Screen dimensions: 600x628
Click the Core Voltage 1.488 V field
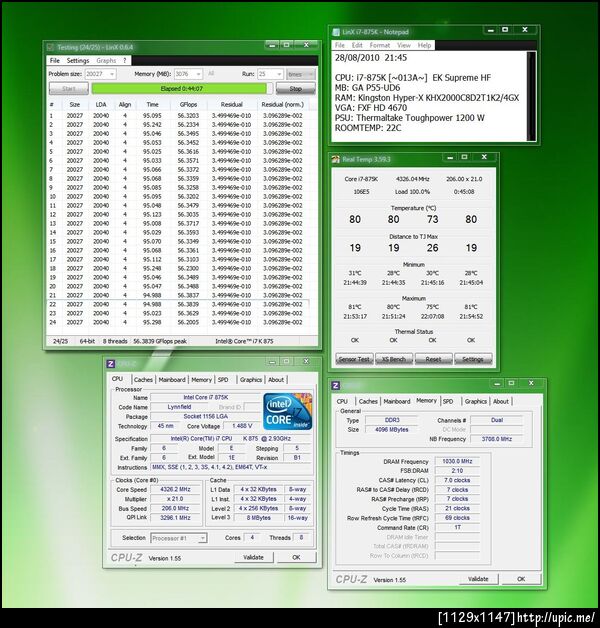[x=242, y=426]
